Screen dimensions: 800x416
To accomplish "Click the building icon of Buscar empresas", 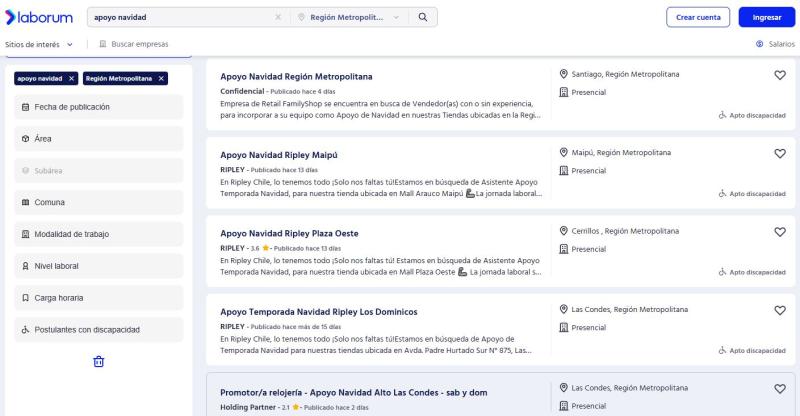I will click(x=103, y=44).
